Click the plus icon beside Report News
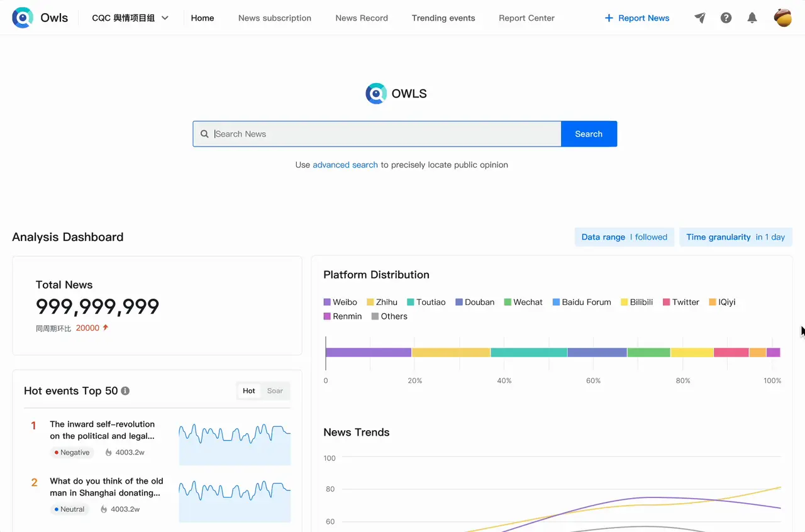 (x=609, y=18)
